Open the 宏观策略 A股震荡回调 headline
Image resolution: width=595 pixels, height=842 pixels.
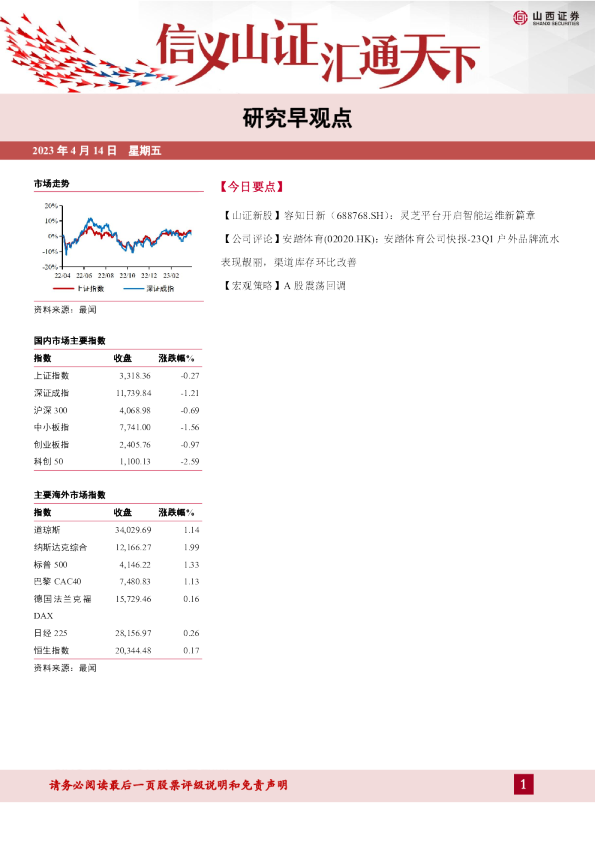click(x=283, y=286)
